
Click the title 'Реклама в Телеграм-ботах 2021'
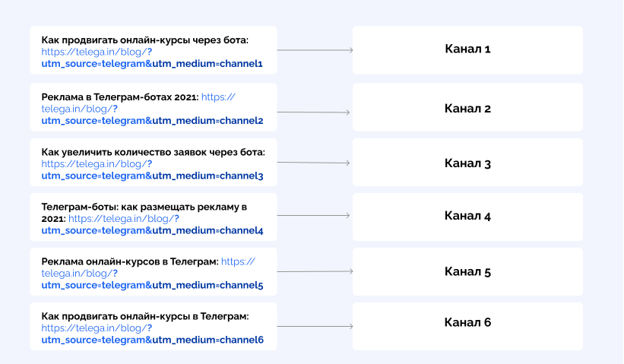pos(119,97)
